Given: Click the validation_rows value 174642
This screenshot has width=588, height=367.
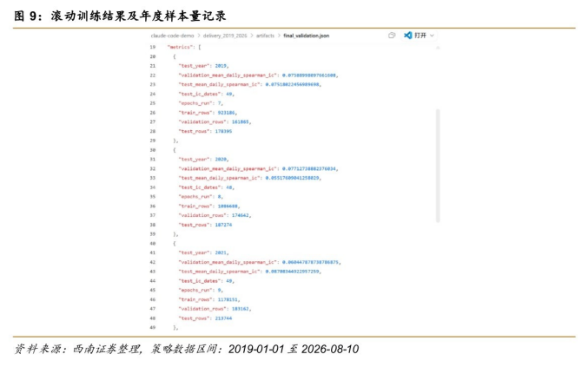Looking at the screenshot, I should click(241, 215).
